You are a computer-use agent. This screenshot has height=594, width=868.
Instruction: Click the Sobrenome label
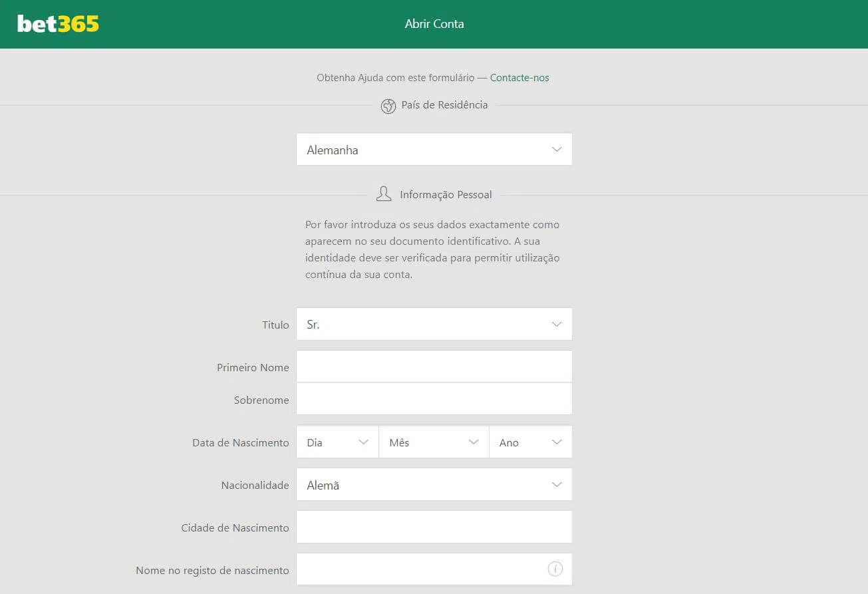[x=261, y=400]
